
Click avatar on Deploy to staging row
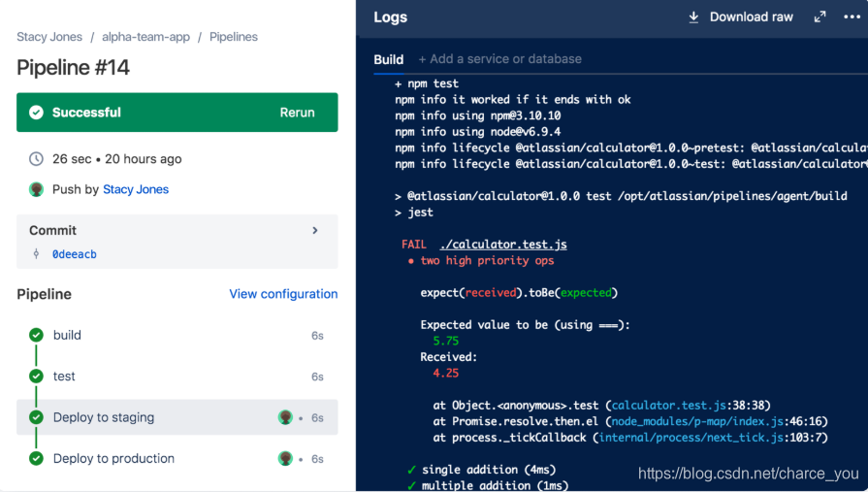pyautogui.click(x=285, y=417)
